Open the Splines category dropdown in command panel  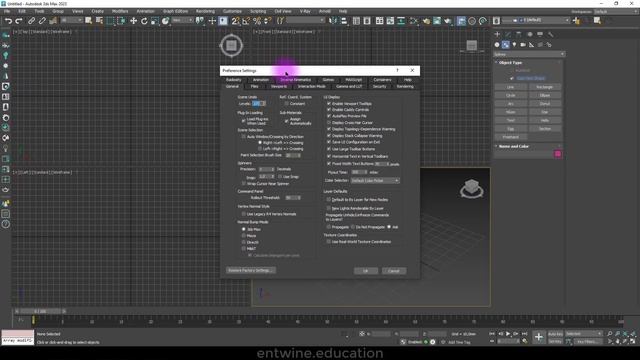click(529, 54)
